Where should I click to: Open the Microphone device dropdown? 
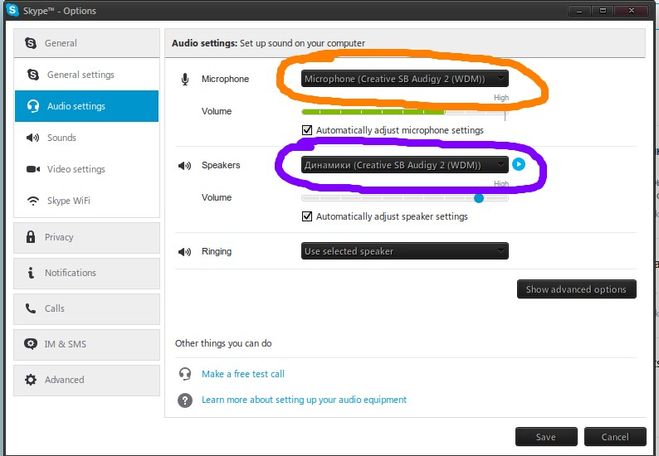click(x=405, y=79)
